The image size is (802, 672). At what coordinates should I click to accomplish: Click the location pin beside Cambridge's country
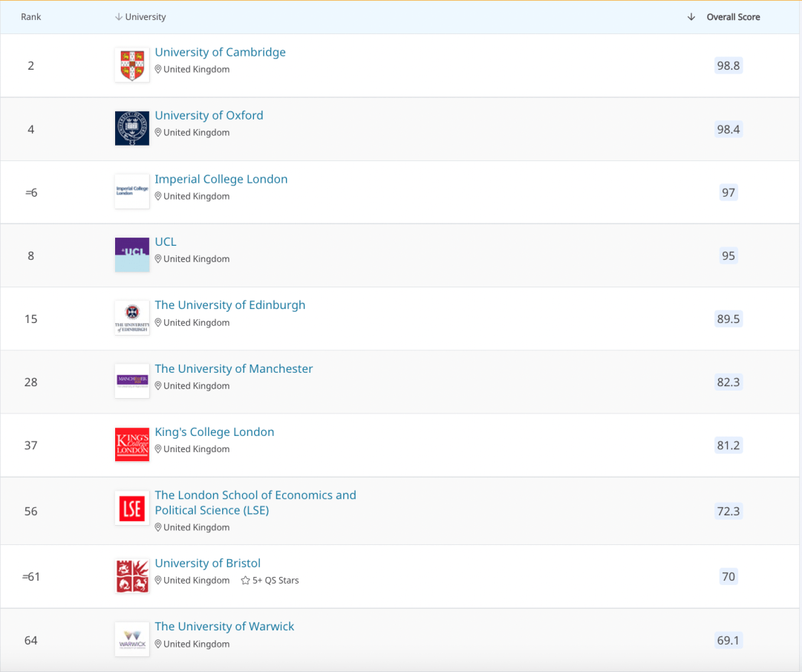158,70
